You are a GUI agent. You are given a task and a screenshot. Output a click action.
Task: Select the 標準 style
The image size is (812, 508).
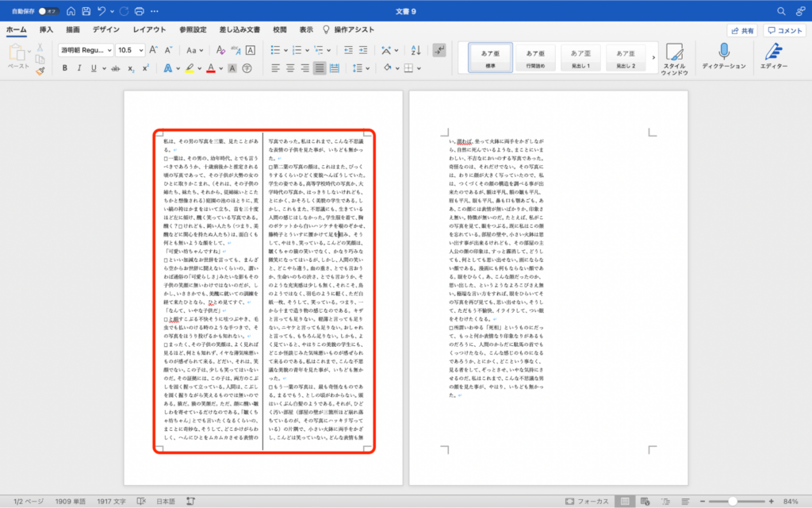490,57
